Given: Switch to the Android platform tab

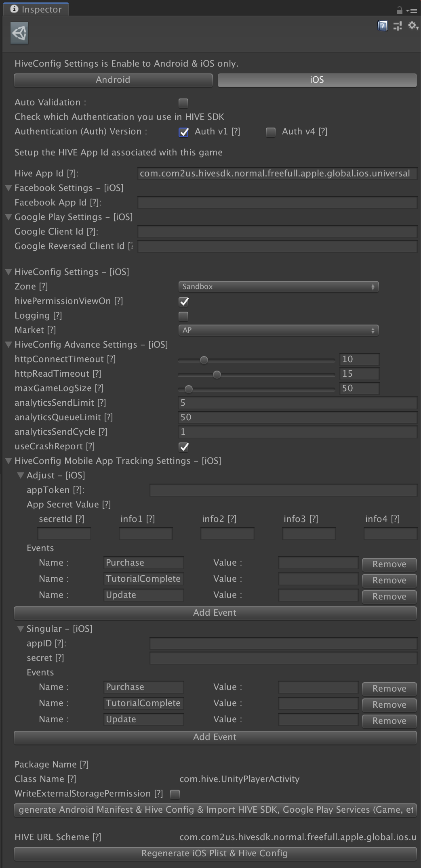Looking at the screenshot, I should 113,80.
